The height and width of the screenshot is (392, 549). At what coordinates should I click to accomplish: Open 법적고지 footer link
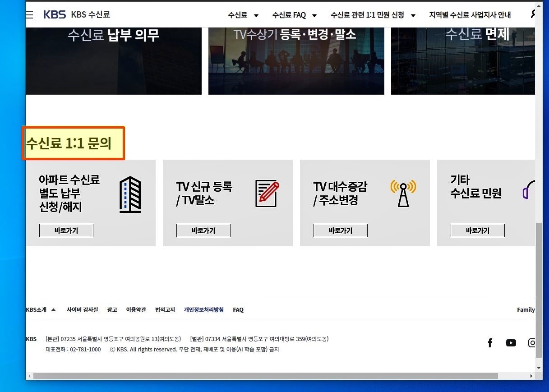click(x=165, y=310)
